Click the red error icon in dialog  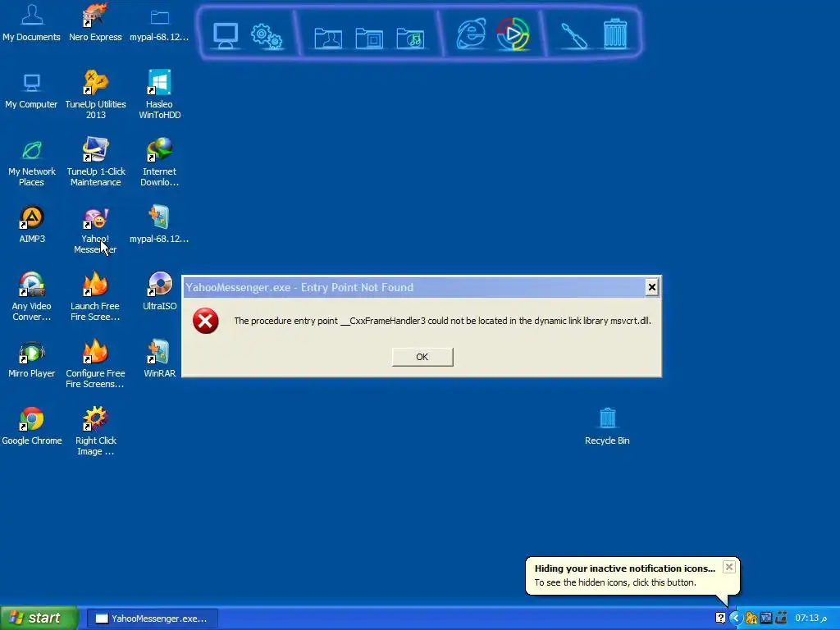click(x=206, y=321)
